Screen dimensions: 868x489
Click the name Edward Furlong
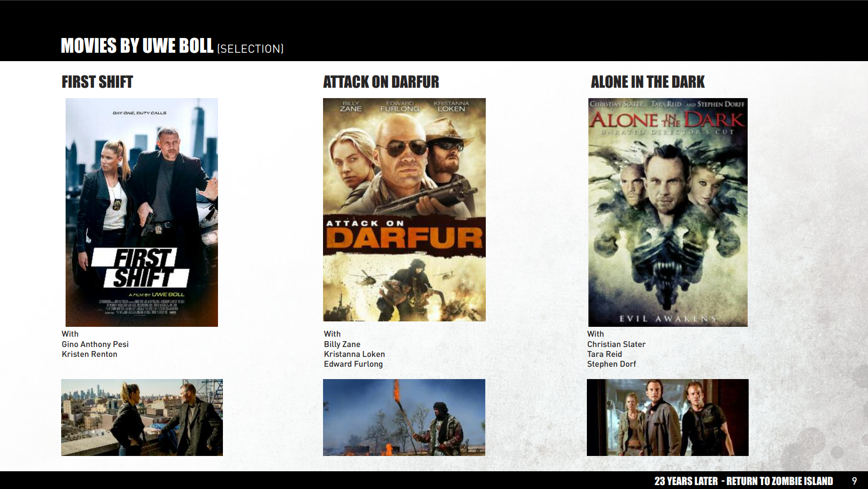pyautogui.click(x=353, y=364)
